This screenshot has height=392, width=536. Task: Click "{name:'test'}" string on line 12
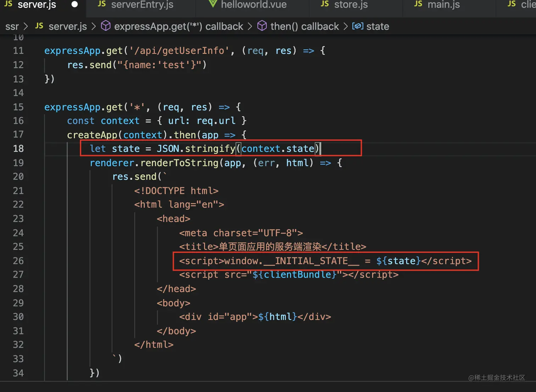pyautogui.click(x=160, y=65)
